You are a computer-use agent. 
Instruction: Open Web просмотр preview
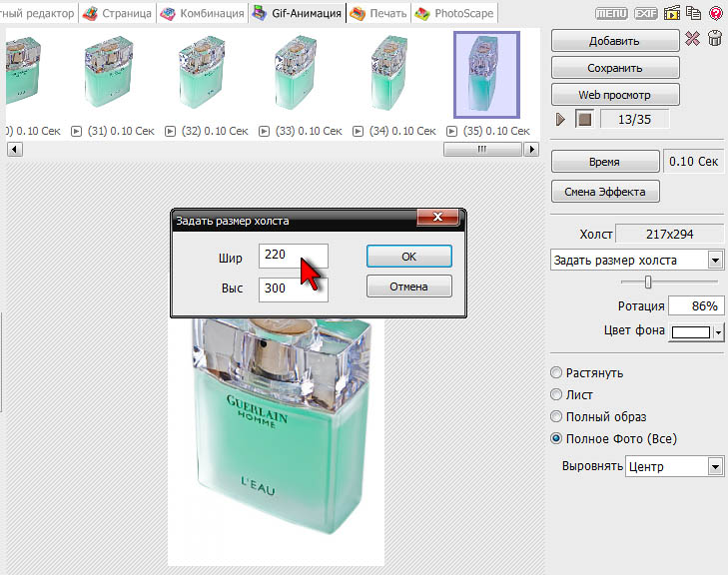(615, 95)
